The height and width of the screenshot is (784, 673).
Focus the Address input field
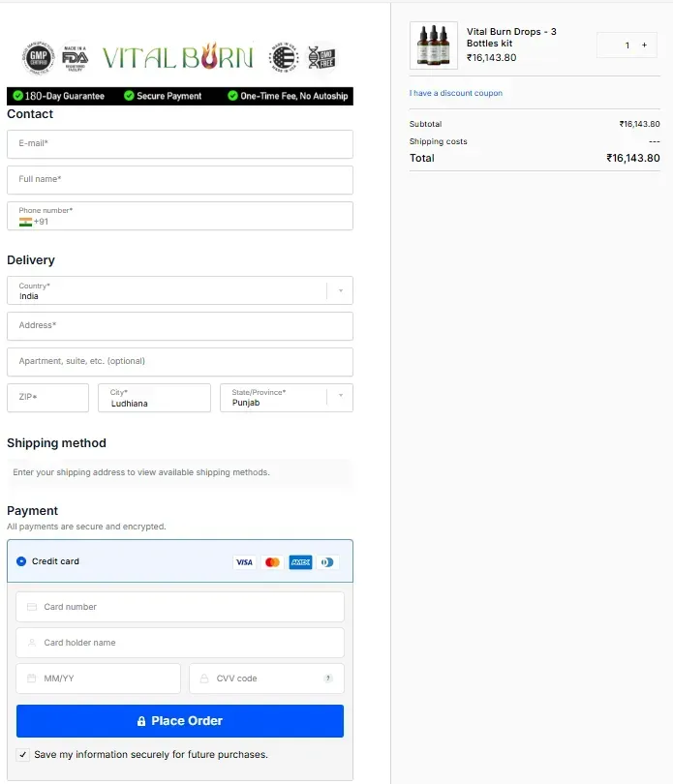point(180,326)
